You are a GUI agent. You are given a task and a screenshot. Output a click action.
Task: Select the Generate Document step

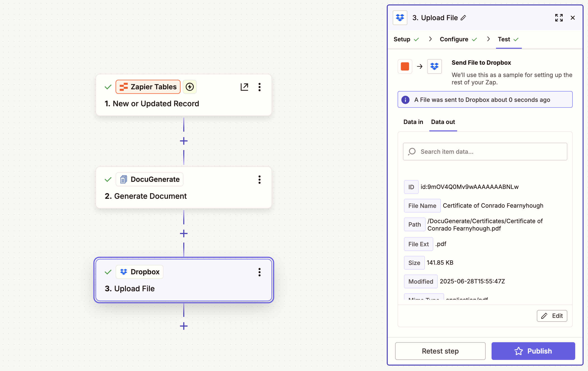click(x=184, y=187)
